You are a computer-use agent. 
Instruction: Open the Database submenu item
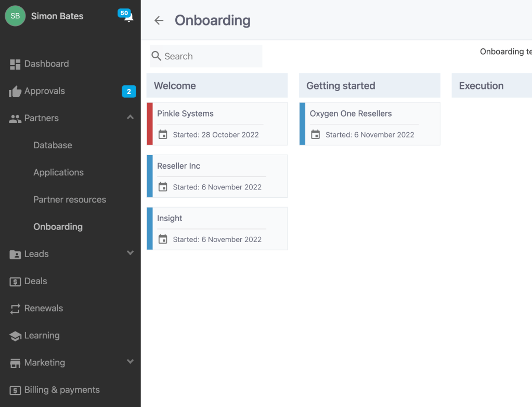[53, 145]
